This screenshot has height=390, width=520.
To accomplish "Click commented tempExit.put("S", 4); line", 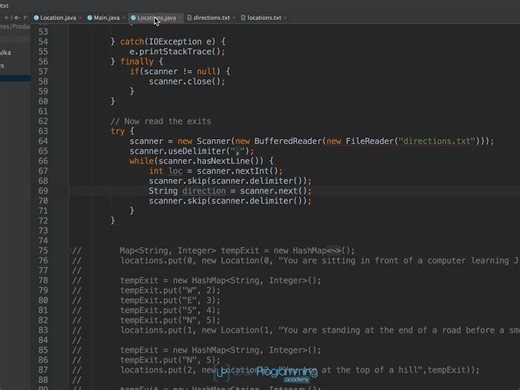I will pos(170,310).
